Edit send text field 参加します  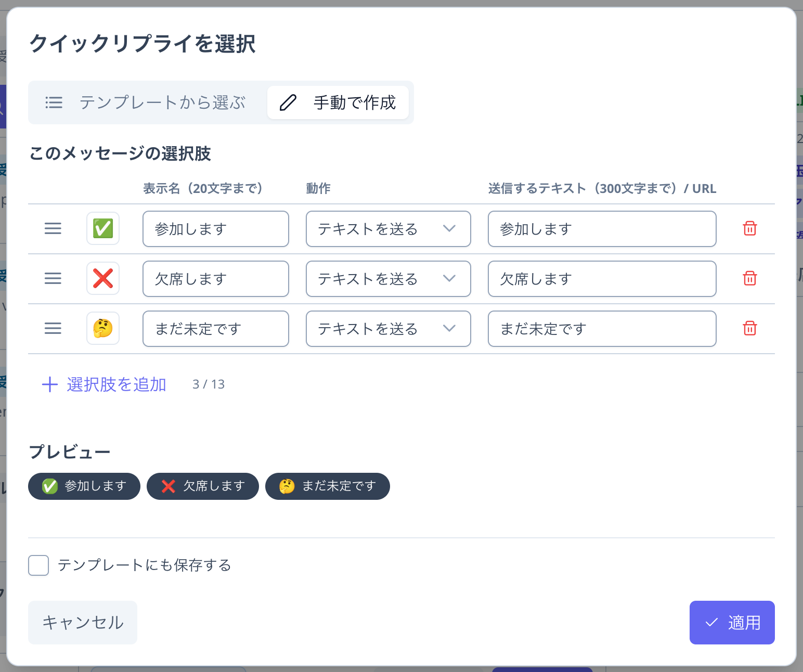click(602, 229)
